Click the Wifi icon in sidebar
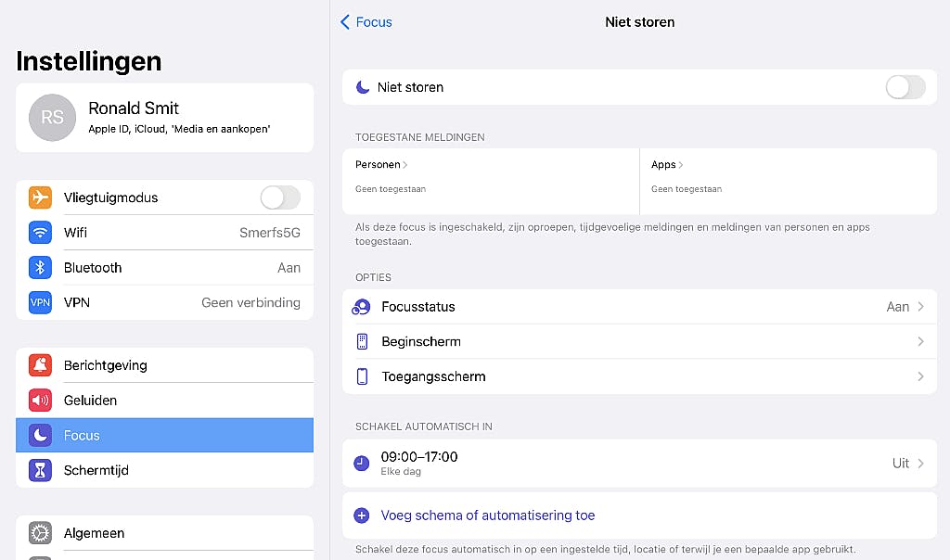Viewport: 950px width, 560px height. pos(40,233)
